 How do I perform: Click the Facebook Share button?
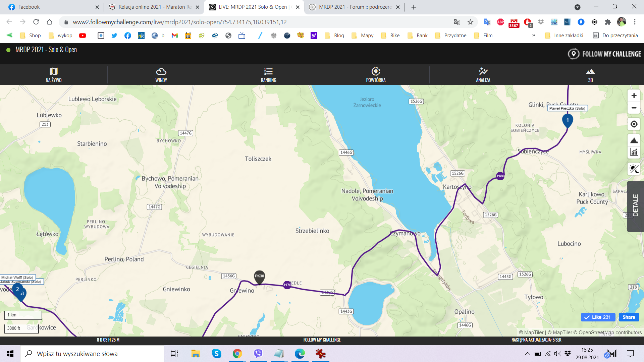629,317
